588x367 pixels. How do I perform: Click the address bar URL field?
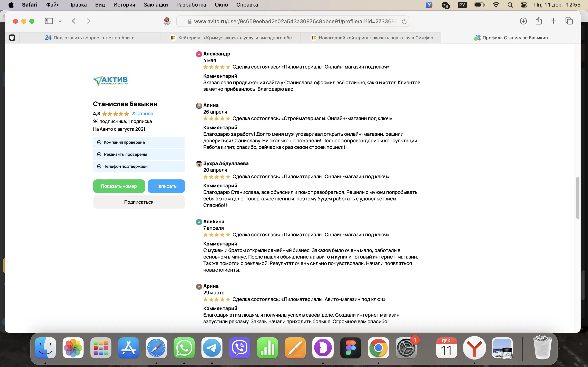pos(292,21)
